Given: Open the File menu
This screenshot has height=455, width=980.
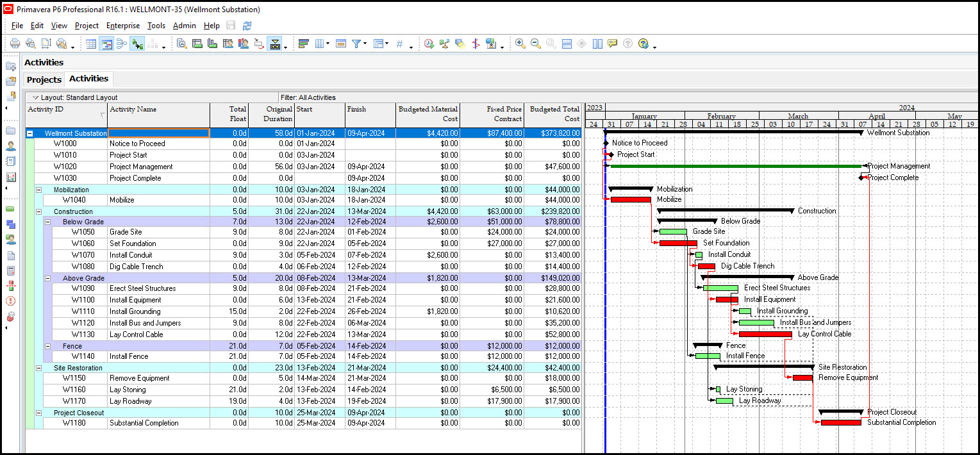Looking at the screenshot, I should [x=17, y=26].
